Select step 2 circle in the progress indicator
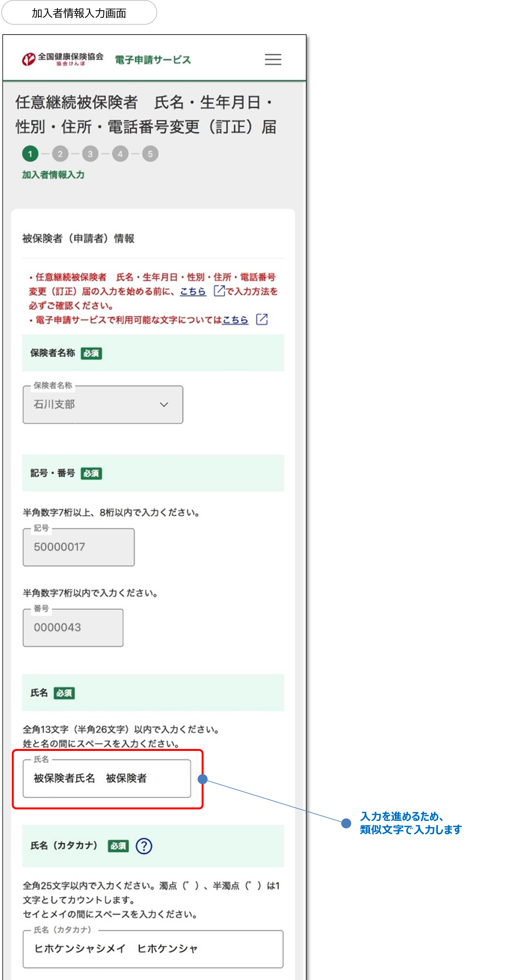The image size is (513, 980). (x=60, y=153)
